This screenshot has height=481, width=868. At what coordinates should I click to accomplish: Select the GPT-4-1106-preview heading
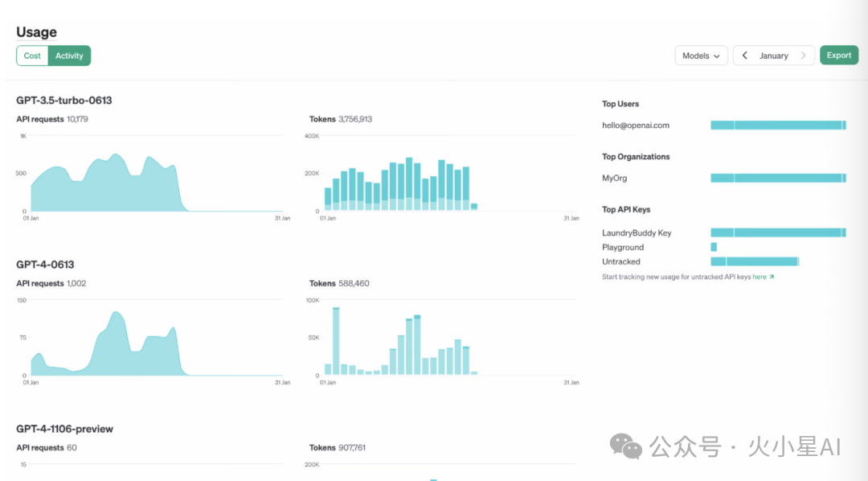65,429
